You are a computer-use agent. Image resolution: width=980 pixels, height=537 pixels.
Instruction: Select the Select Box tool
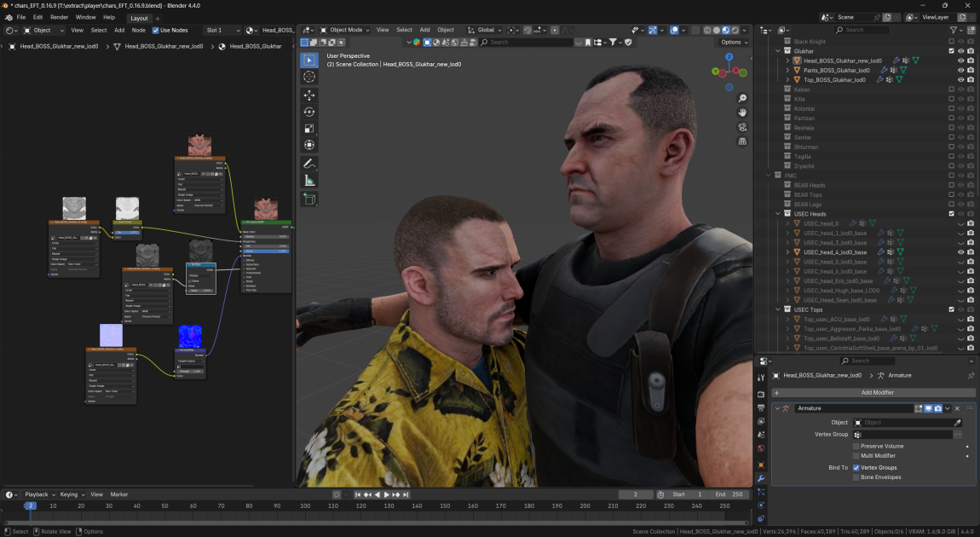pos(308,60)
